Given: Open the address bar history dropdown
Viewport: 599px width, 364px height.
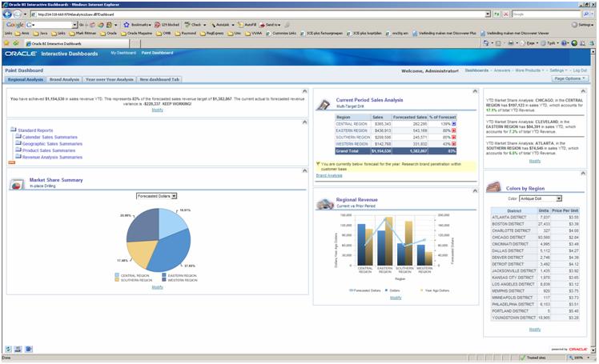Looking at the screenshot, I should pos(488,14).
